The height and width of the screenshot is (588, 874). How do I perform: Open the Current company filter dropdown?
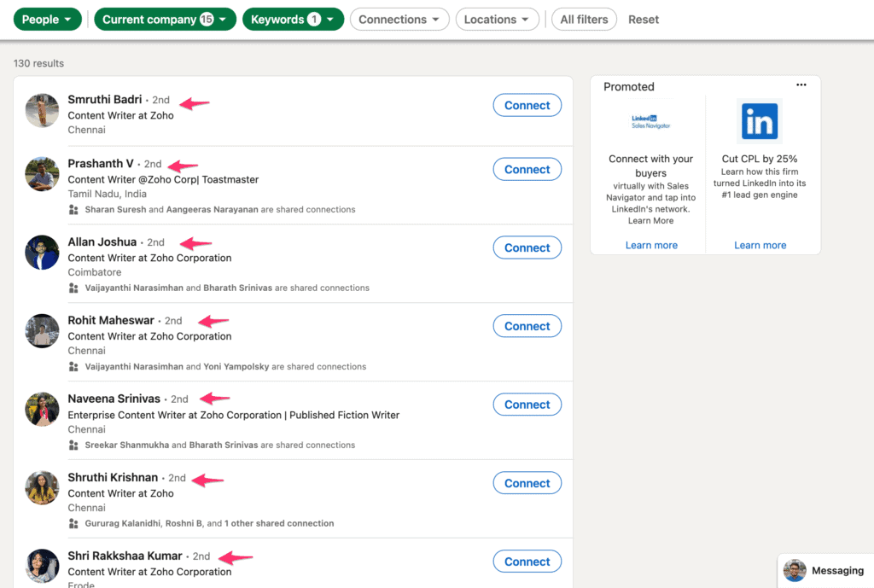[x=165, y=20]
